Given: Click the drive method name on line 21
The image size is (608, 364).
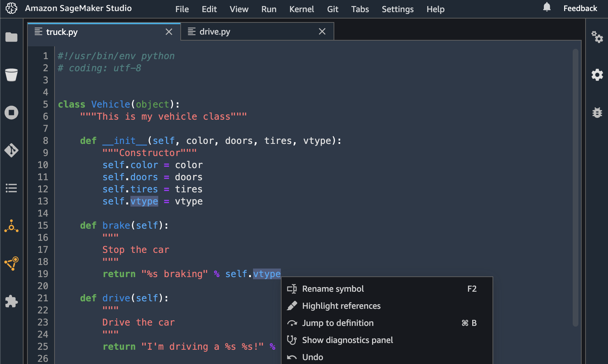Looking at the screenshot, I should coord(116,298).
